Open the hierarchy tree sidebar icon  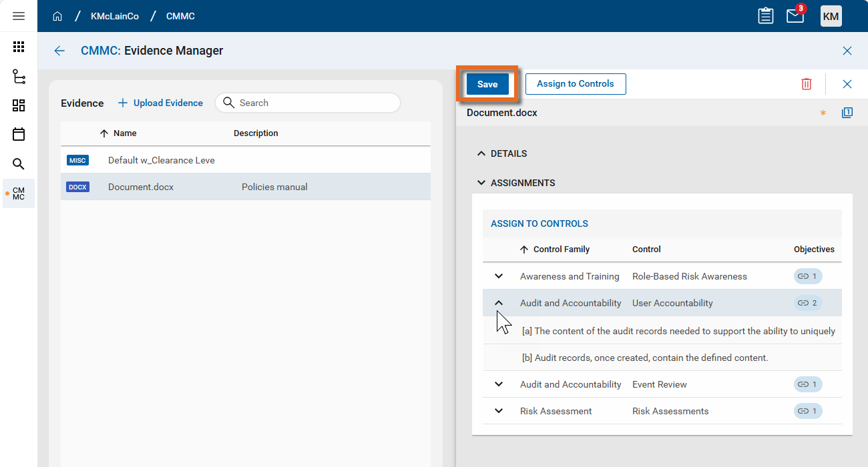[19, 77]
